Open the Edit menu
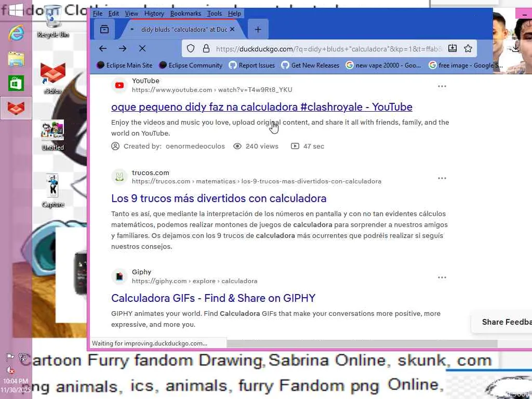This screenshot has width=532, height=399. coord(114,14)
